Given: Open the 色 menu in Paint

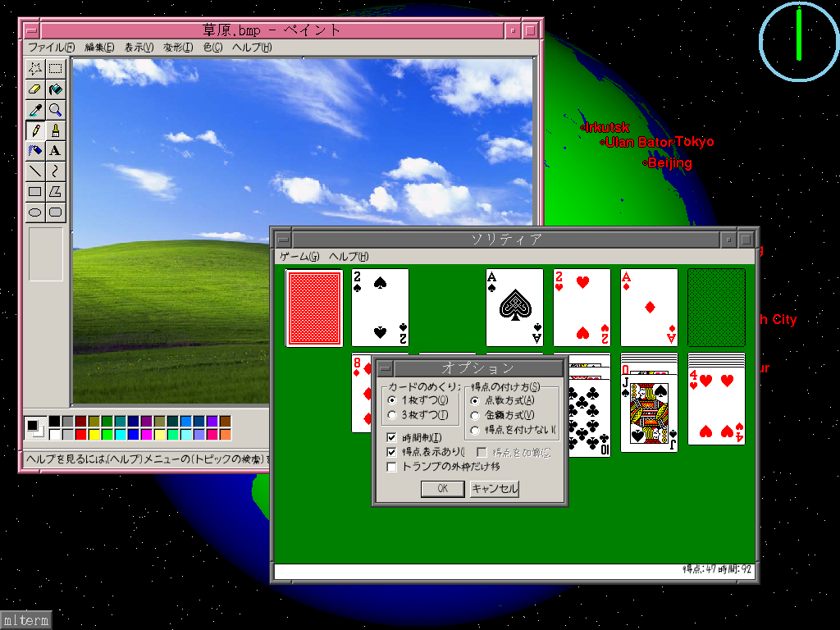Looking at the screenshot, I should click(x=212, y=47).
